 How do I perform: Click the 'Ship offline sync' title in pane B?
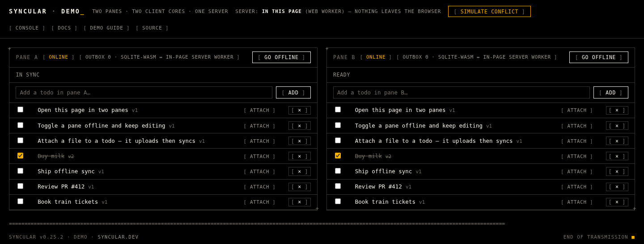(x=383, y=171)
